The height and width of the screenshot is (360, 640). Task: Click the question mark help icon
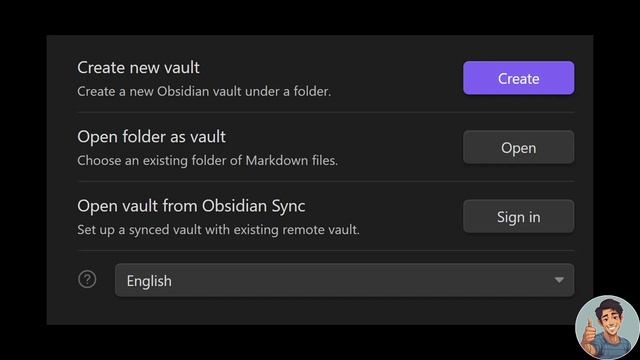pyautogui.click(x=87, y=280)
